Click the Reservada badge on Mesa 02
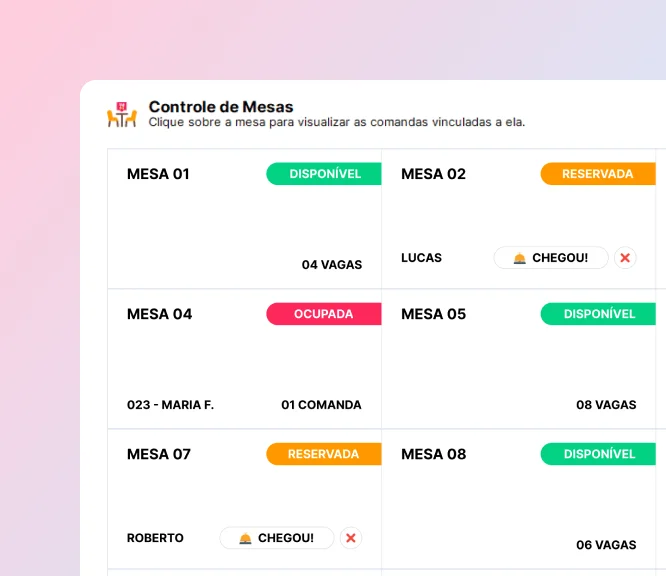This screenshot has height=576, width=666. tap(598, 174)
